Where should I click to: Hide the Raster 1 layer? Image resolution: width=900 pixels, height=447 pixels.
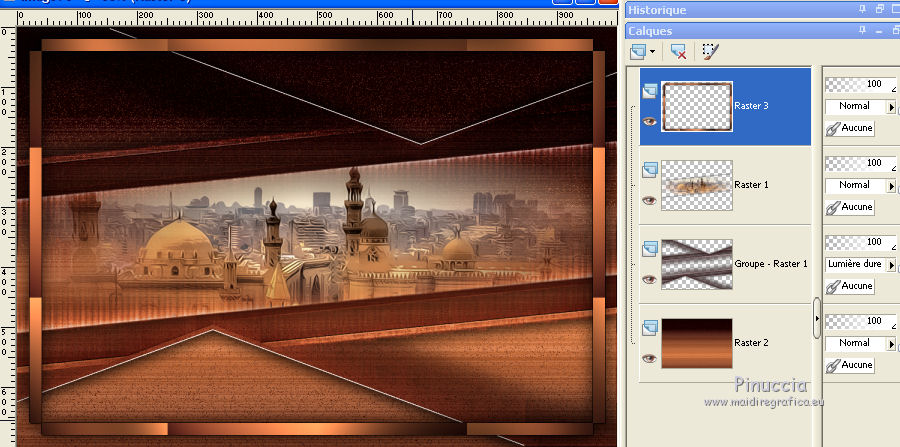[x=649, y=200]
